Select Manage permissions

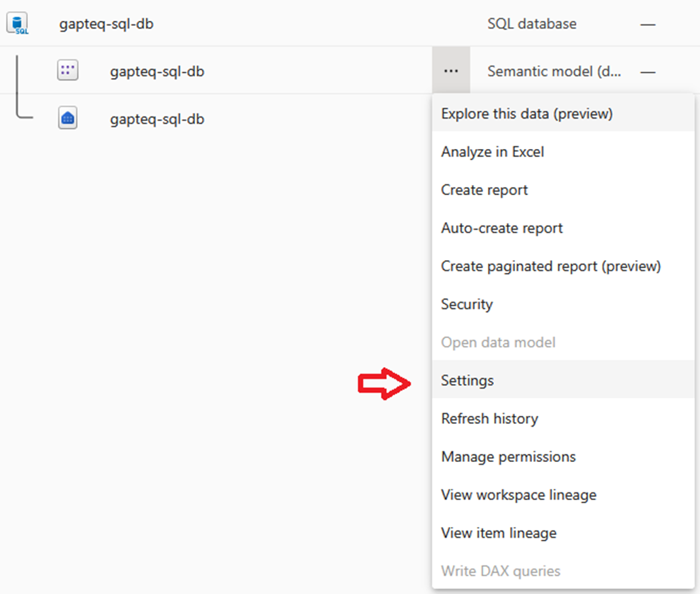click(508, 457)
